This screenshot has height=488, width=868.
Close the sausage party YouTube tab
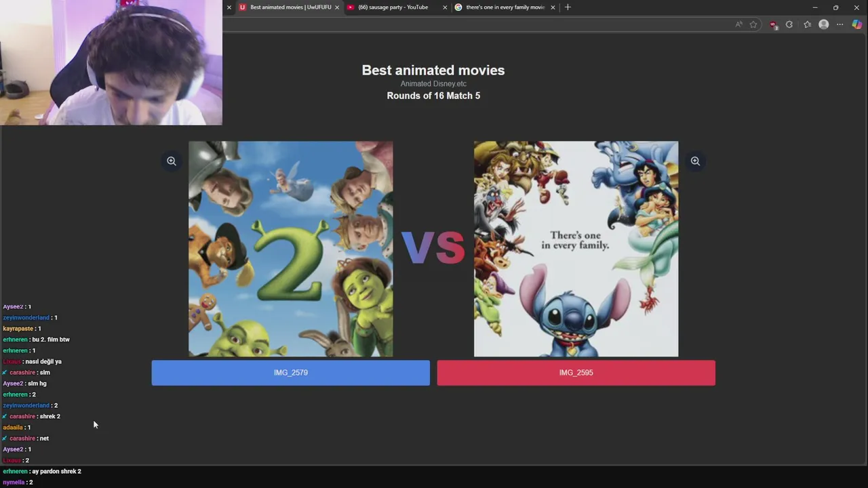pos(445,7)
